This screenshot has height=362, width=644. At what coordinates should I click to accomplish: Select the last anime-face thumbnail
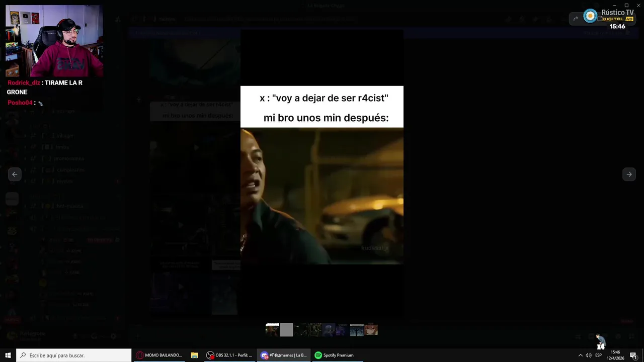click(x=371, y=330)
